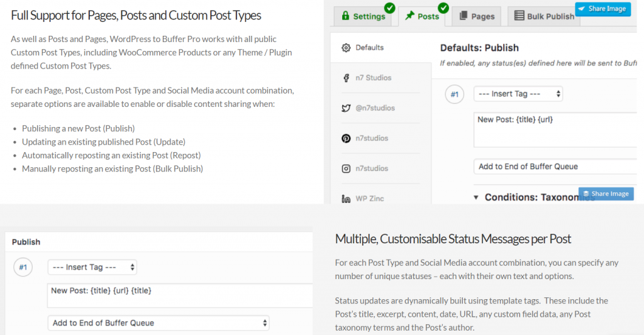Click the pushpin icon on Posts tab

click(409, 16)
